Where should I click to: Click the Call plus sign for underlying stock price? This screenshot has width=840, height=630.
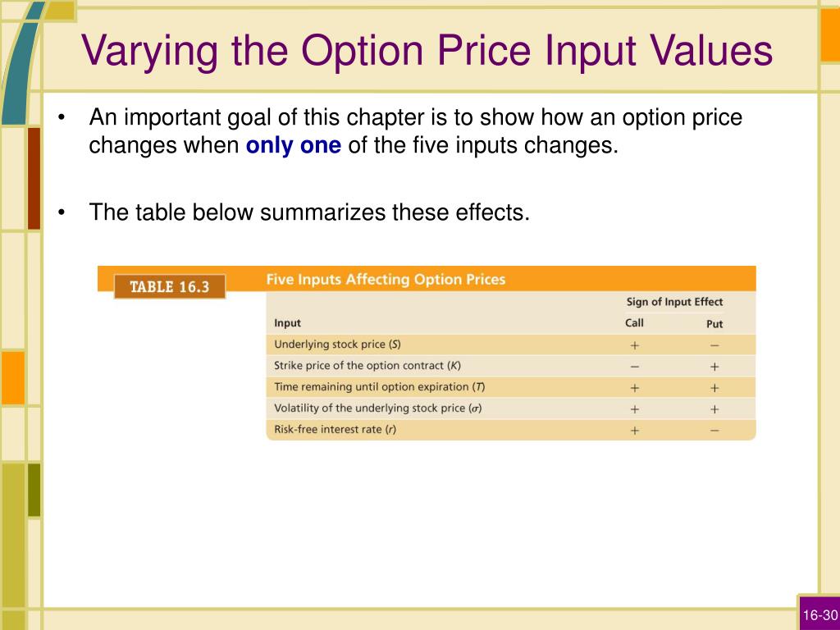[635, 345]
